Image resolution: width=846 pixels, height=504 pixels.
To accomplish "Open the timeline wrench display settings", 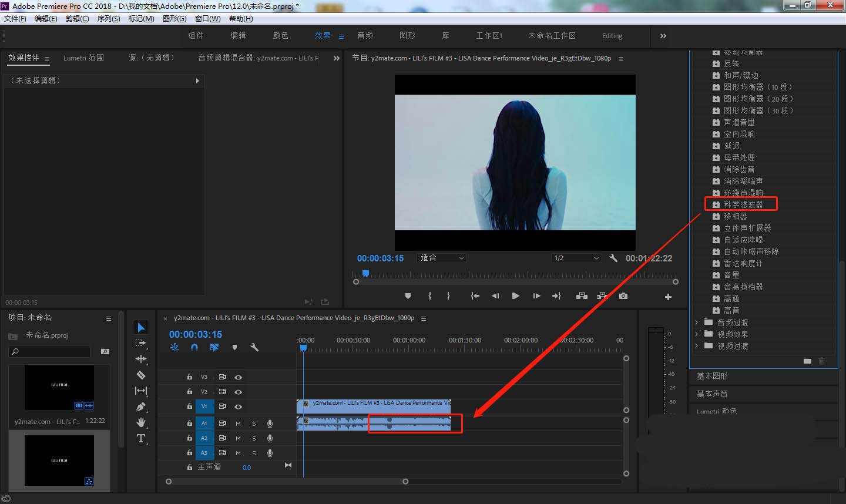I will click(x=254, y=347).
